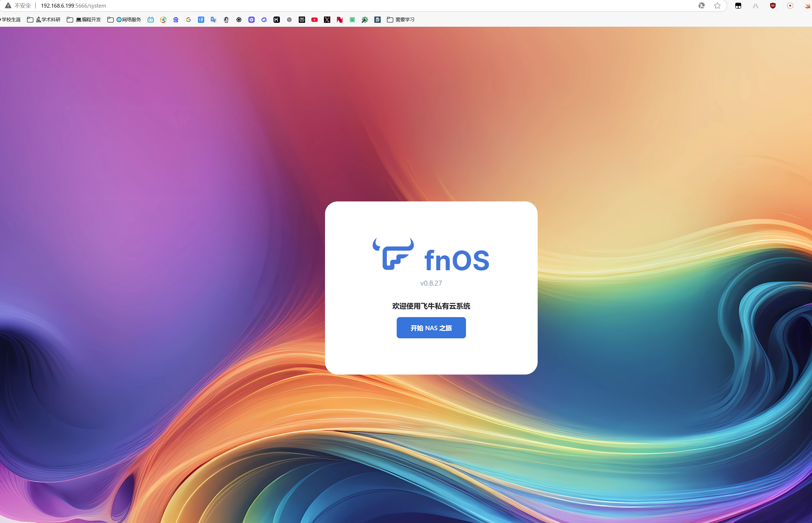The width and height of the screenshot is (812, 523).
Task: Open the ship wheel bookmark icon
Action: click(x=239, y=20)
